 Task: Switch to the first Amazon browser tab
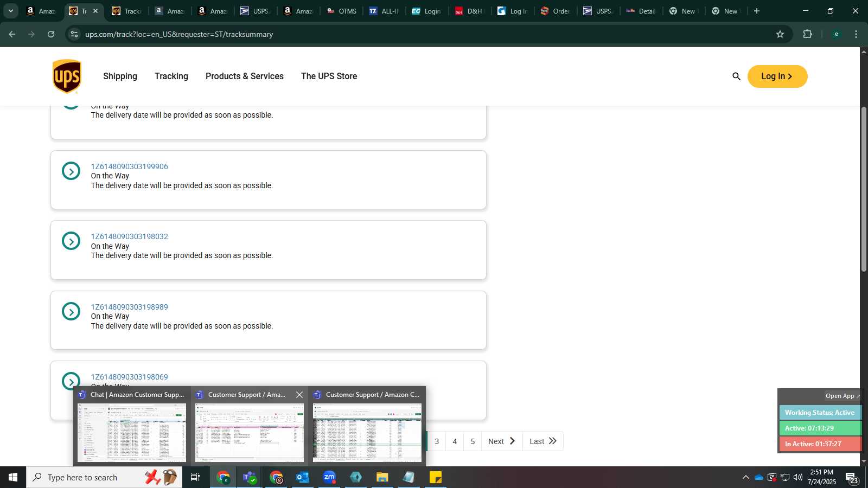pyautogui.click(x=41, y=11)
